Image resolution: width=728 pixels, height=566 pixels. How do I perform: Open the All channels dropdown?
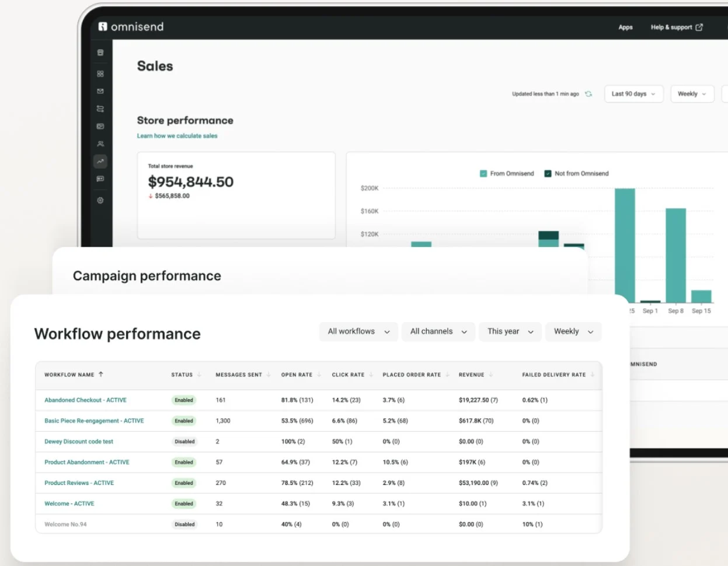point(438,331)
